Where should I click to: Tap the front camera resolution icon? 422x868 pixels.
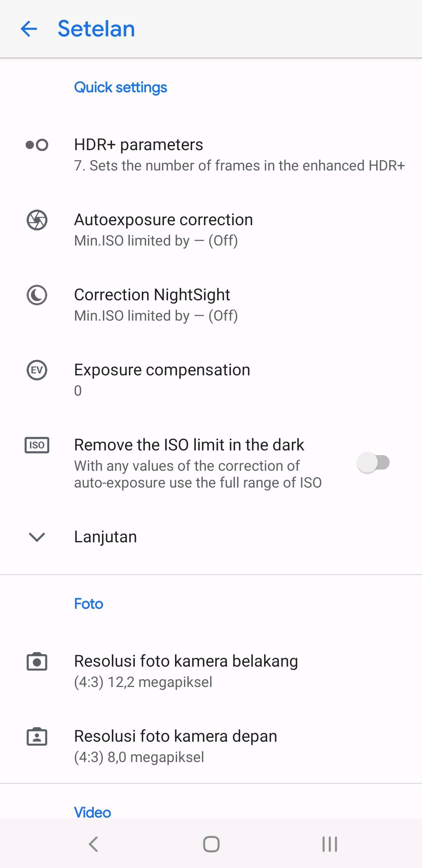(x=37, y=737)
